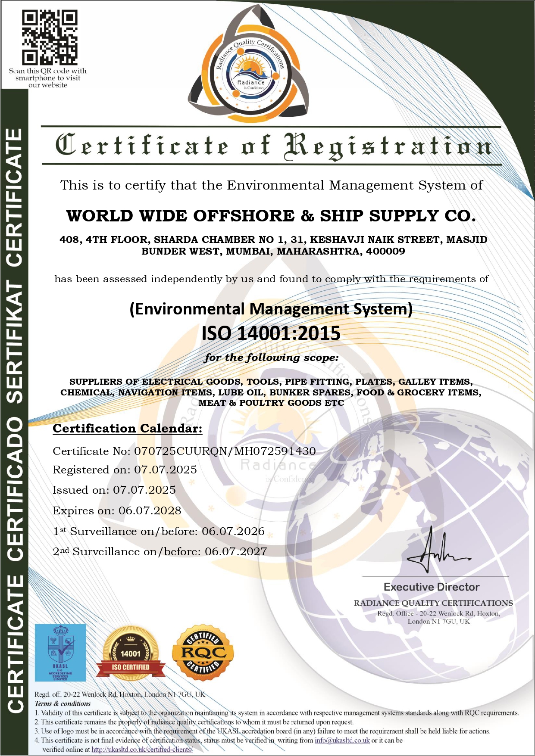Open the ukasltd.co.uk/certified-clients link
Viewport: 535px width, 756px height.
coord(141,749)
